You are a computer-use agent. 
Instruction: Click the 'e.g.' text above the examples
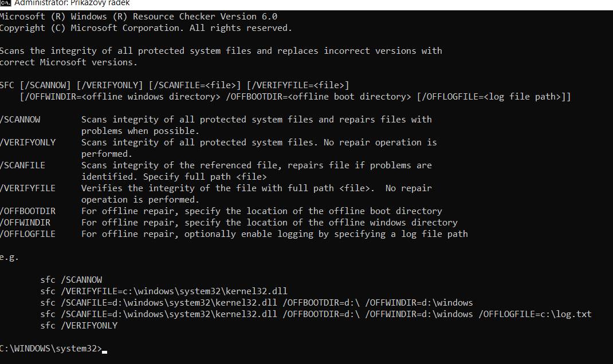(x=9, y=257)
